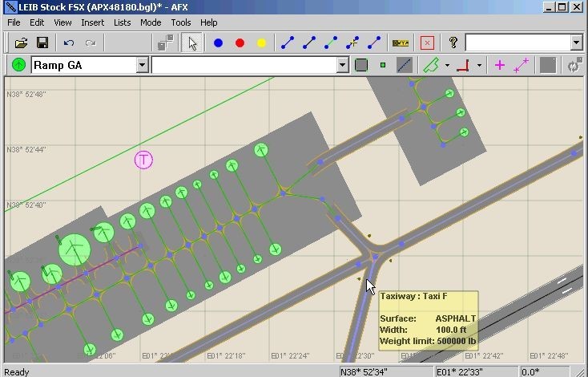The image size is (588, 377).
Task: Select the arrow pointer tool
Action: click(x=192, y=43)
